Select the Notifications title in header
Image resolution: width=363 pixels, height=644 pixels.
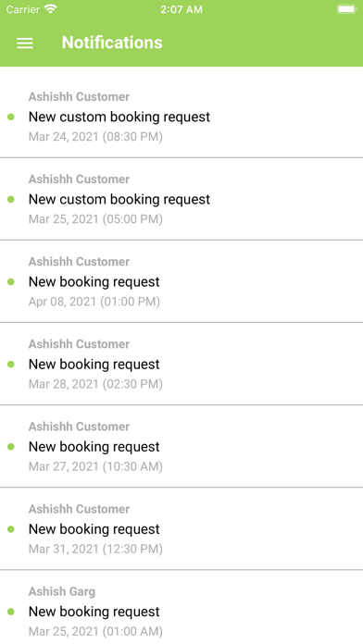[x=112, y=43]
